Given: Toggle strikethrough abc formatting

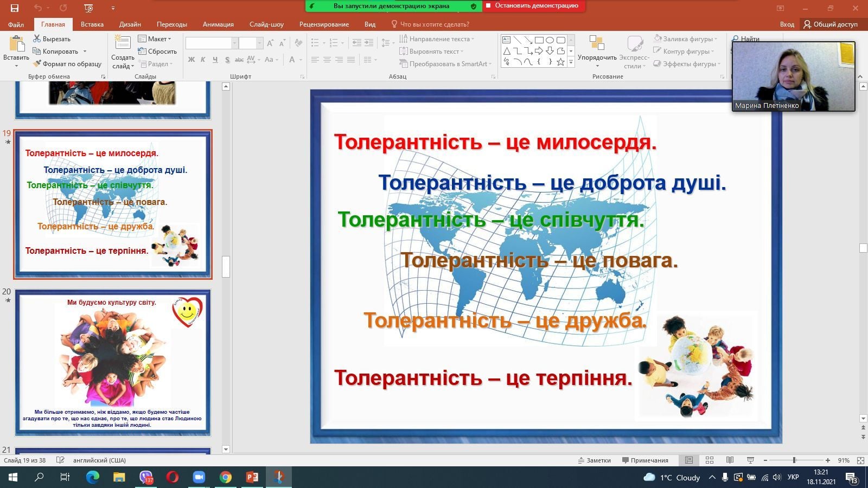Looking at the screenshot, I should click(239, 60).
